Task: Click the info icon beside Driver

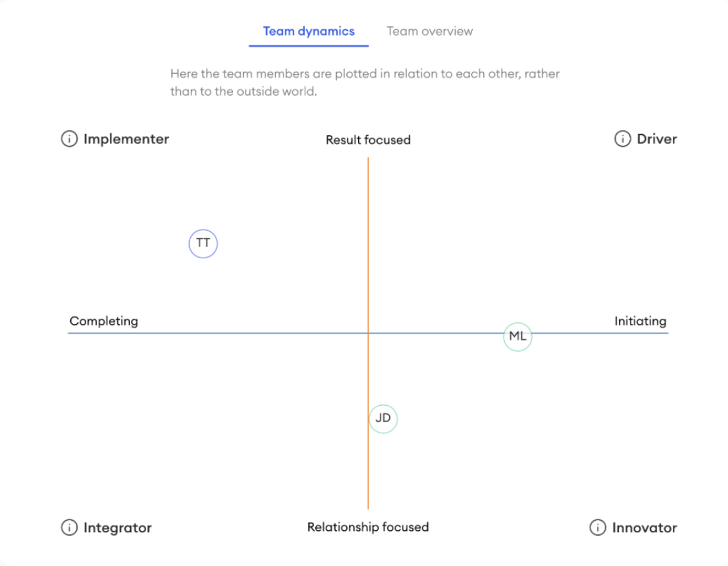Action: pos(622,139)
